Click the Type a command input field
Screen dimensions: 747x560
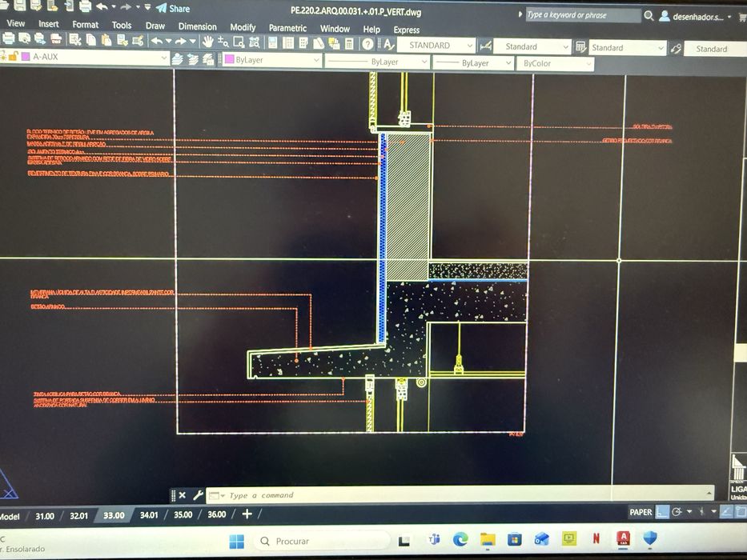(x=460, y=495)
